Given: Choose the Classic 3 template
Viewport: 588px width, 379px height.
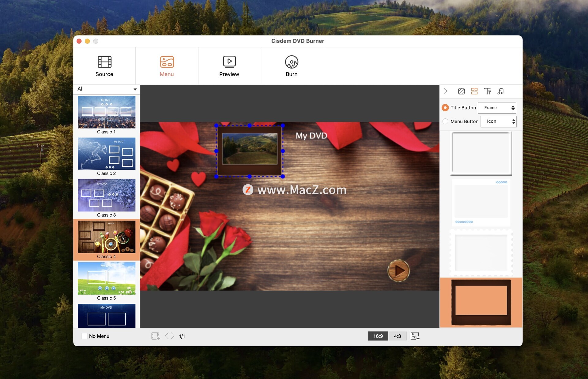Looking at the screenshot, I should tap(107, 198).
